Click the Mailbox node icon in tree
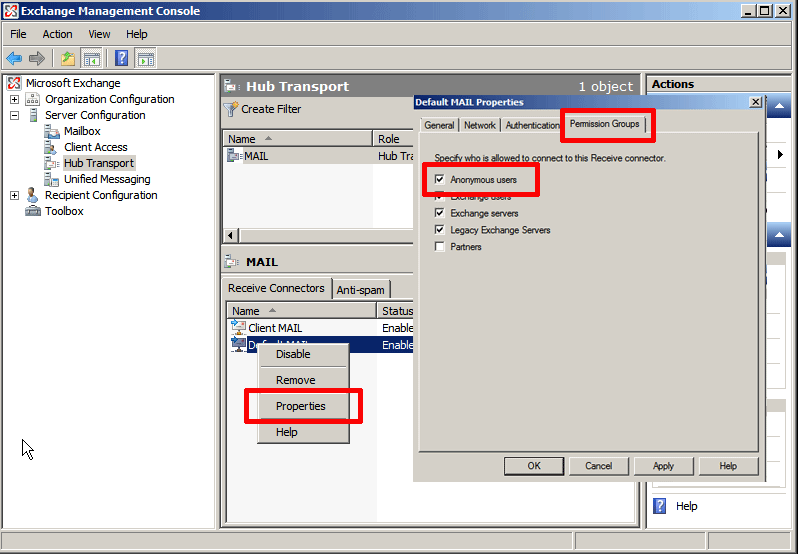This screenshot has height=554, width=798. 51,131
